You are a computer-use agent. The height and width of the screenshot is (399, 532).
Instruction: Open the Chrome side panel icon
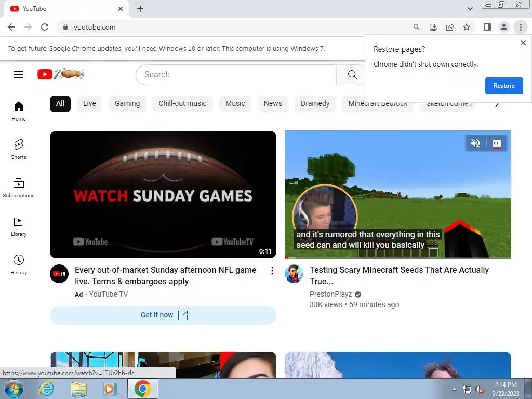pos(487,27)
